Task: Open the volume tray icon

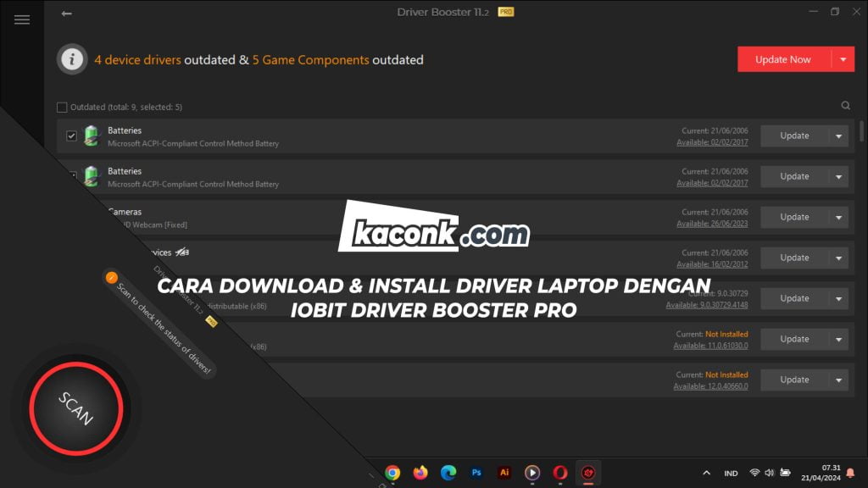Action: click(770, 473)
